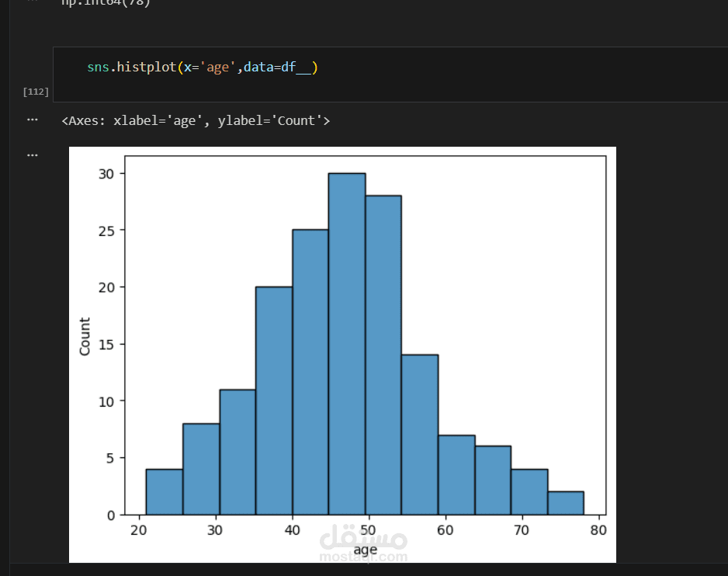Click the 80 tick label on the x-axis
The height and width of the screenshot is (576, 728).
click(597, 530)
